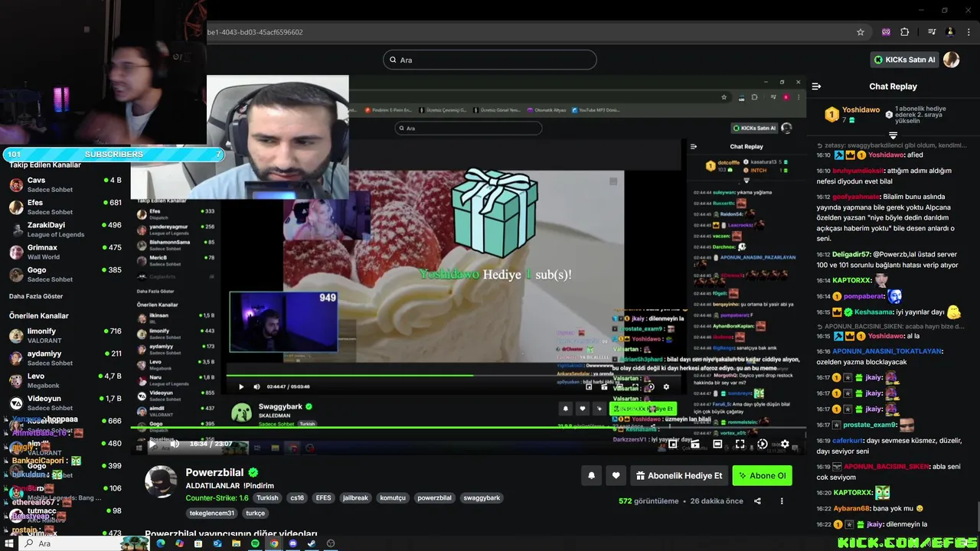Open Spotify from taskbar

[255, 543]
